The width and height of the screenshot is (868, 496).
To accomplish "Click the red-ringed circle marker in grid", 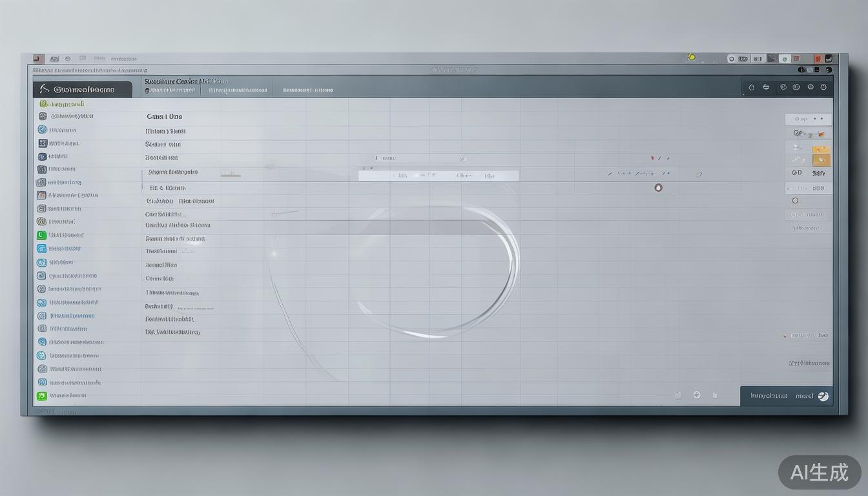I will click(658, 188).
